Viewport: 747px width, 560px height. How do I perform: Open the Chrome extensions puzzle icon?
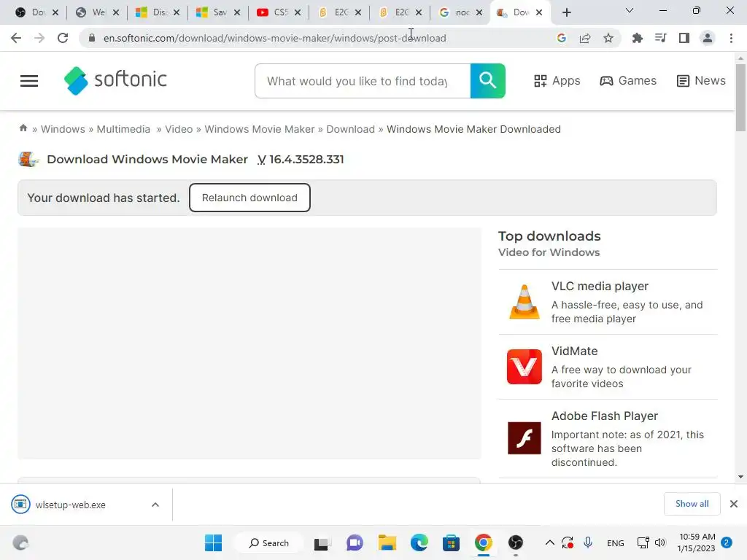pos(637,38)
